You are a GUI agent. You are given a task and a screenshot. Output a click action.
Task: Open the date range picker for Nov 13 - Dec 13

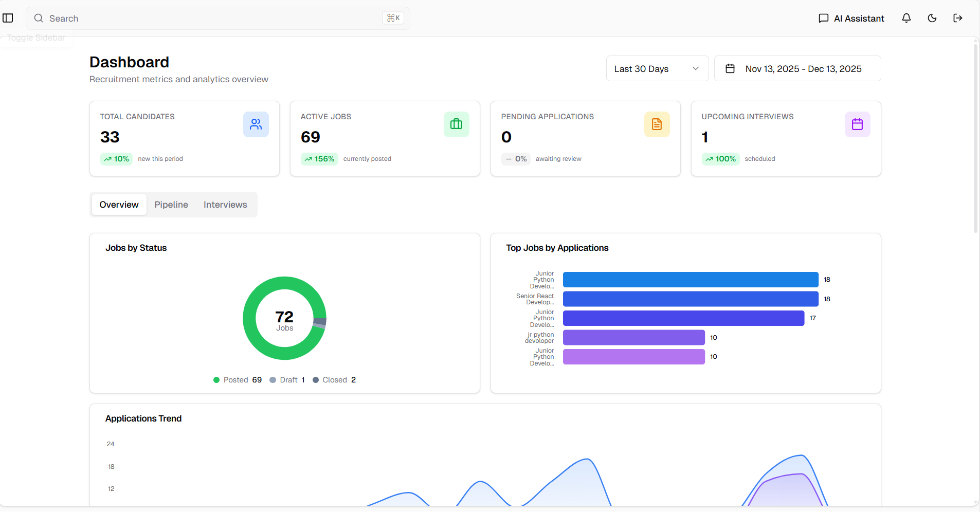pos(796,68)
